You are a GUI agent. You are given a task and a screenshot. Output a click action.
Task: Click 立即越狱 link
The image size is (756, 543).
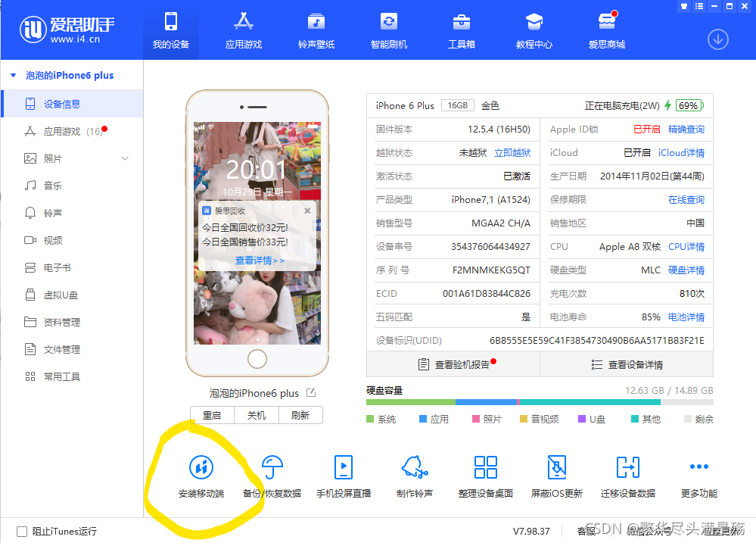click(x=512, y=153)
